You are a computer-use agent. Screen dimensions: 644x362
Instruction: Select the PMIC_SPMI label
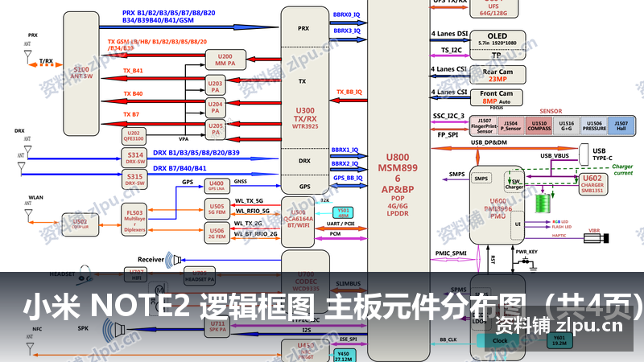click(451, 253)
